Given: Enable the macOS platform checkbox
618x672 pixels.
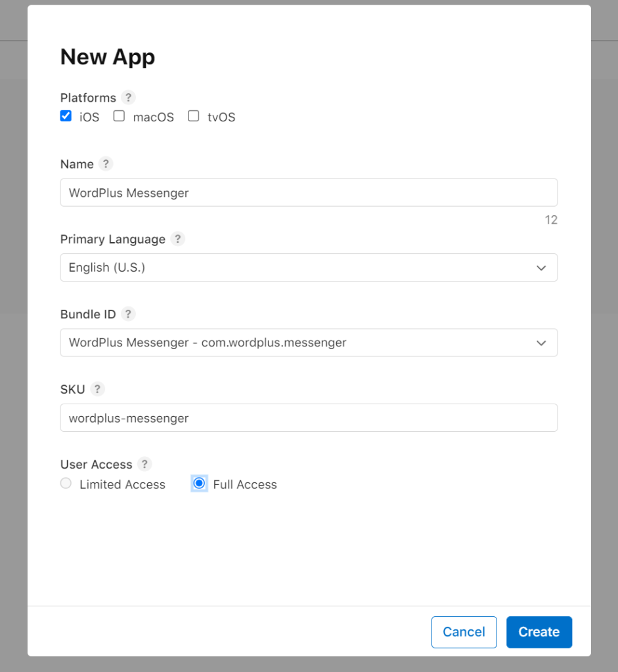Looking at the screenshot, I should click(119, 115).
